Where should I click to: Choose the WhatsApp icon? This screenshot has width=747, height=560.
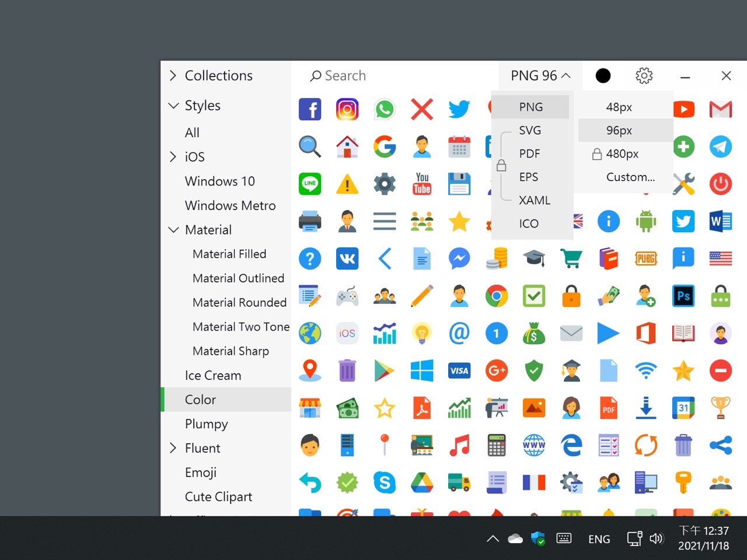click(385, 109)
